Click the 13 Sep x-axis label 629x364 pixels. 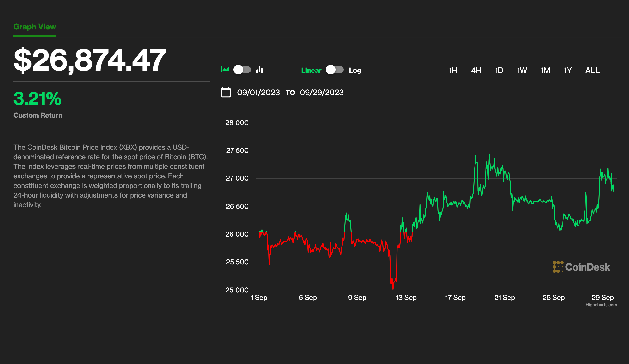pyautogui.click(x=406, y=298)
